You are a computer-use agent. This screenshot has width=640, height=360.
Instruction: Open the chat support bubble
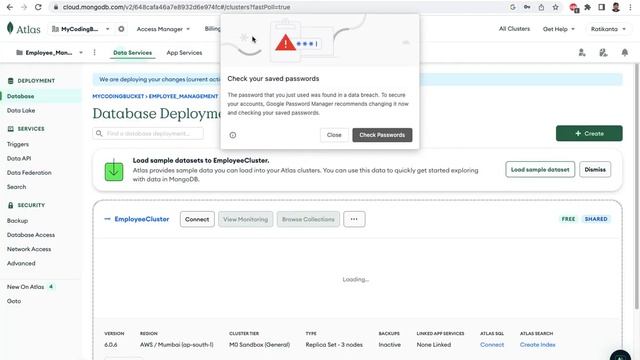[x=620, y=355]
